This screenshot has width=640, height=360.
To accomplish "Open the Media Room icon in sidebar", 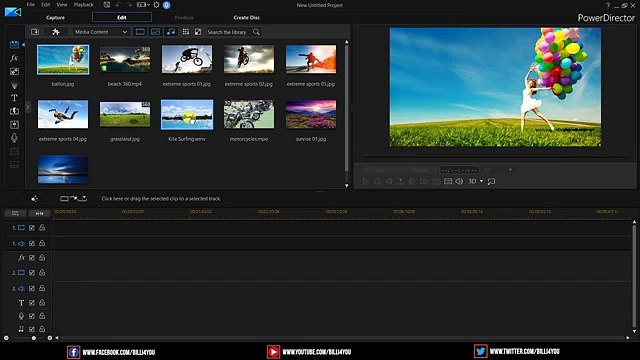I will click(14, 44).
